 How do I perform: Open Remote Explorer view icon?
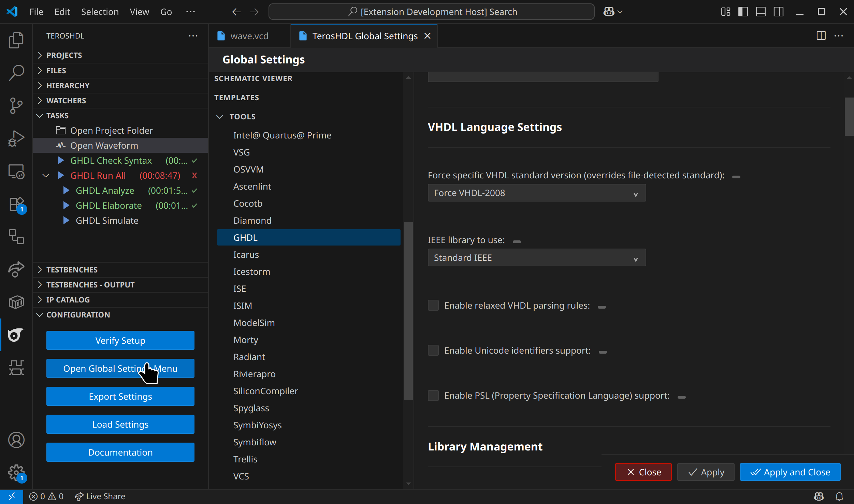[x=16, y=171]
